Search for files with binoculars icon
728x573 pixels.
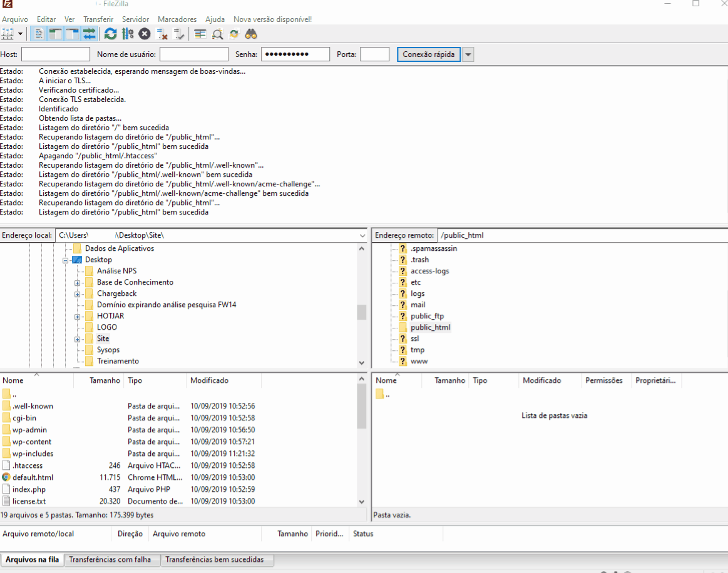click(x=251, y=34)
